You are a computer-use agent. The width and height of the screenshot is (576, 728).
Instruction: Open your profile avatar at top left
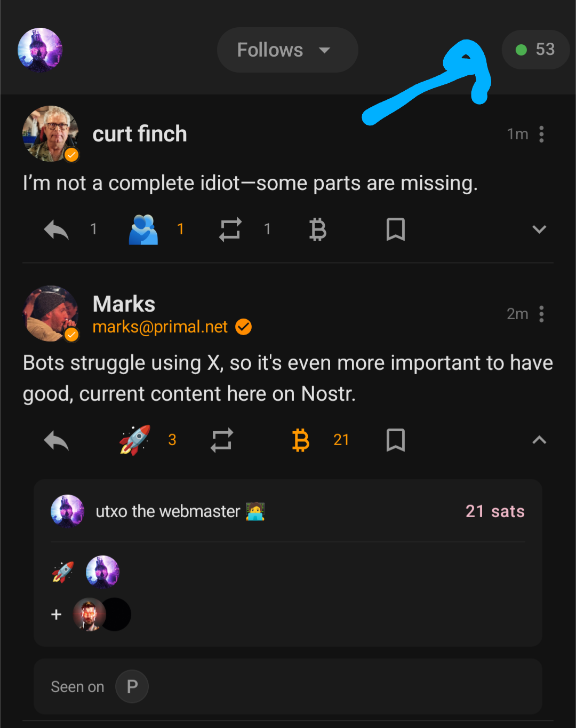point(40,50)
